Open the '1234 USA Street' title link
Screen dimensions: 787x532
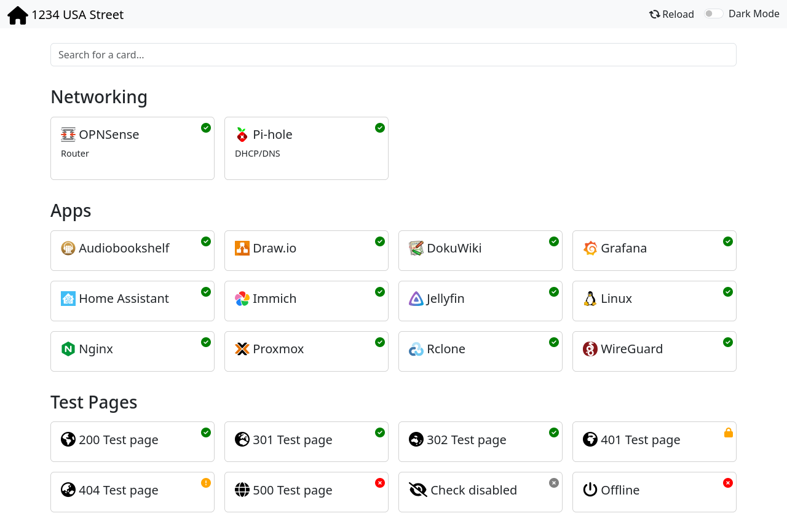77,15
